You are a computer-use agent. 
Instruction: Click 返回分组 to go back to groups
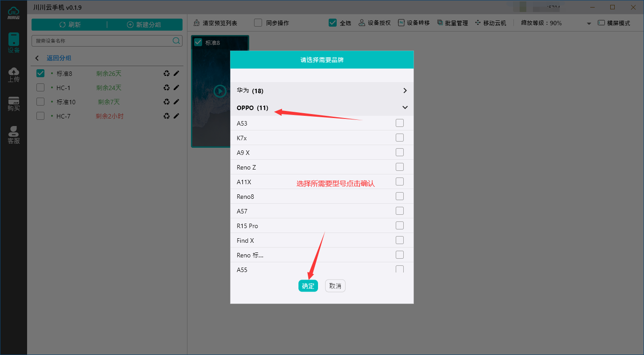click(x=59, y=58)
